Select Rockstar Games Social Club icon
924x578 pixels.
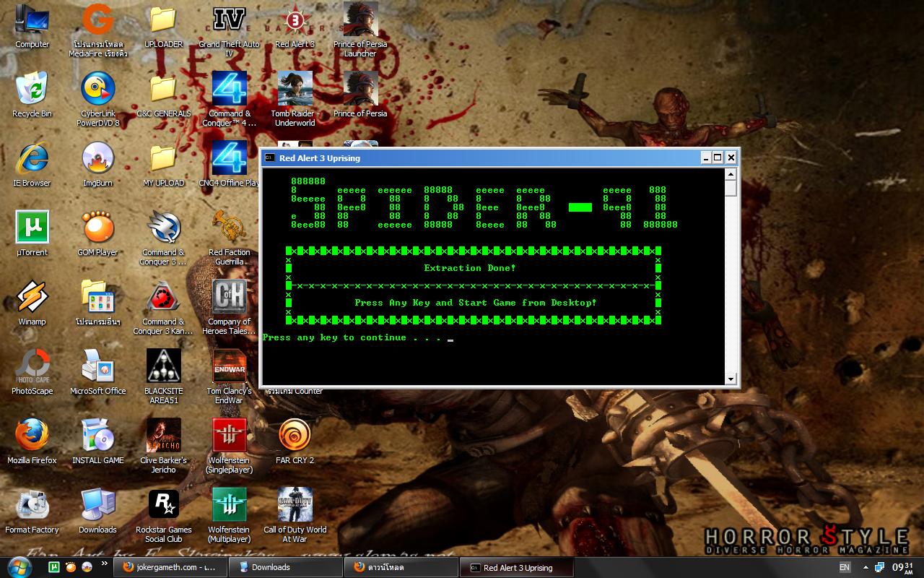164,515
